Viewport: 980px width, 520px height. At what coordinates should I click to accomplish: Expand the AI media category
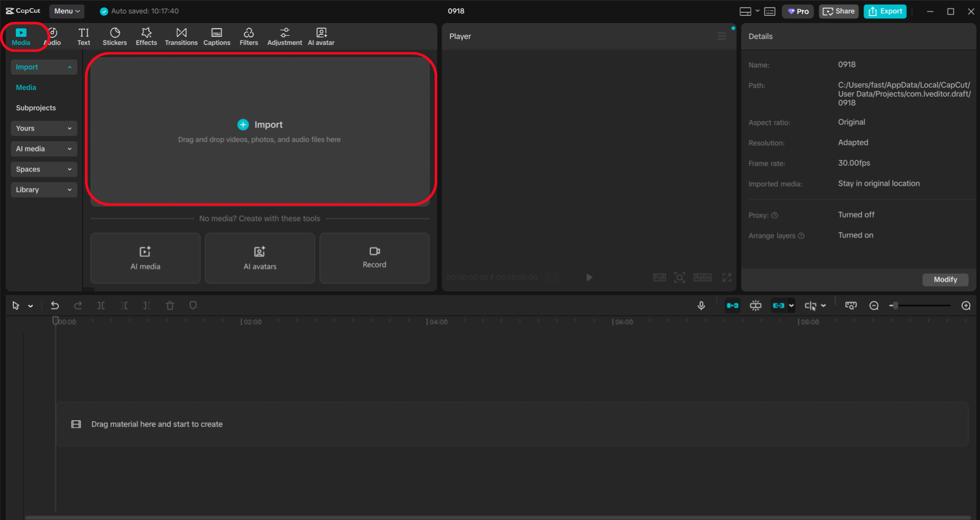[x=44, y=148]
